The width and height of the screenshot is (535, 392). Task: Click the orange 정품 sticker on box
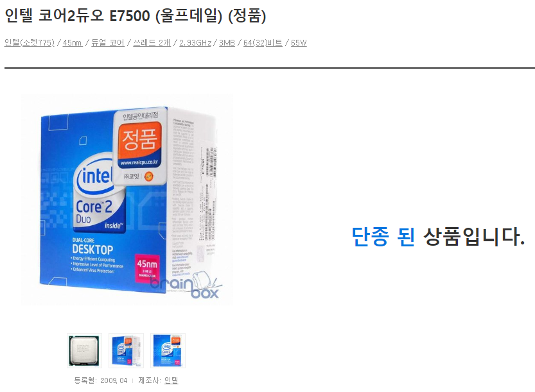pyautogui.click(x=139, y=140)
